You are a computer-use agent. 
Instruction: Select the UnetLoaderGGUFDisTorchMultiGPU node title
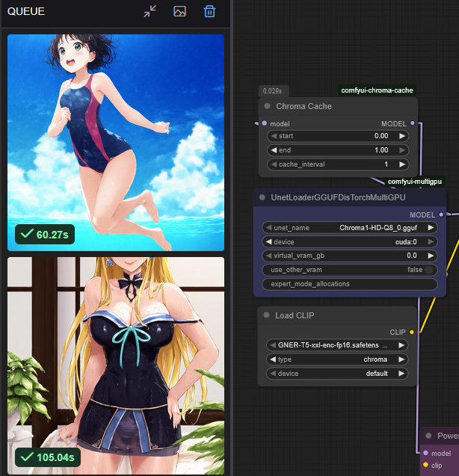(x=338, y=197)
